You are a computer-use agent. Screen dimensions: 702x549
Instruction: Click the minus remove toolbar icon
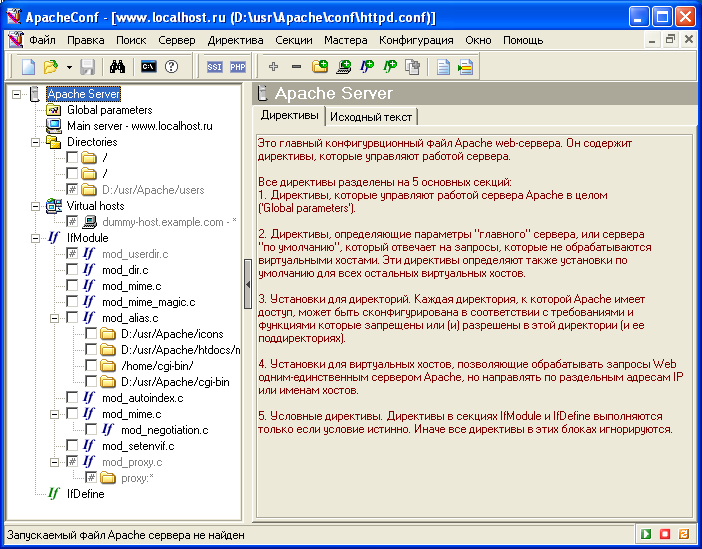[296, 67]
